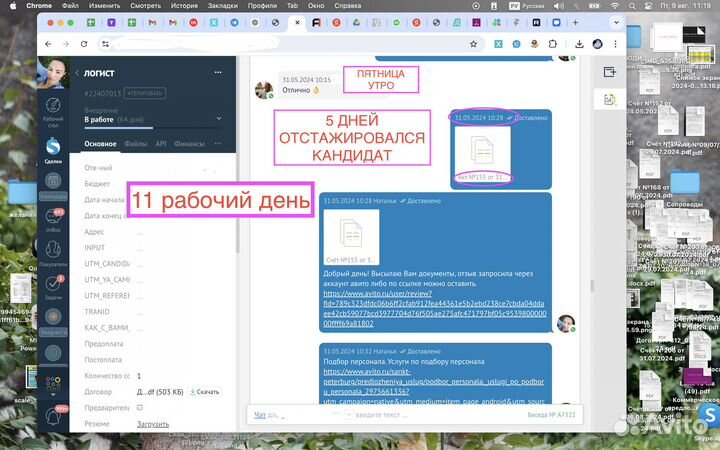Open the avito.ru/user/review link in chat
This screenshot has width=720, height=450.
pyautogui.click(x=434, y=308)
